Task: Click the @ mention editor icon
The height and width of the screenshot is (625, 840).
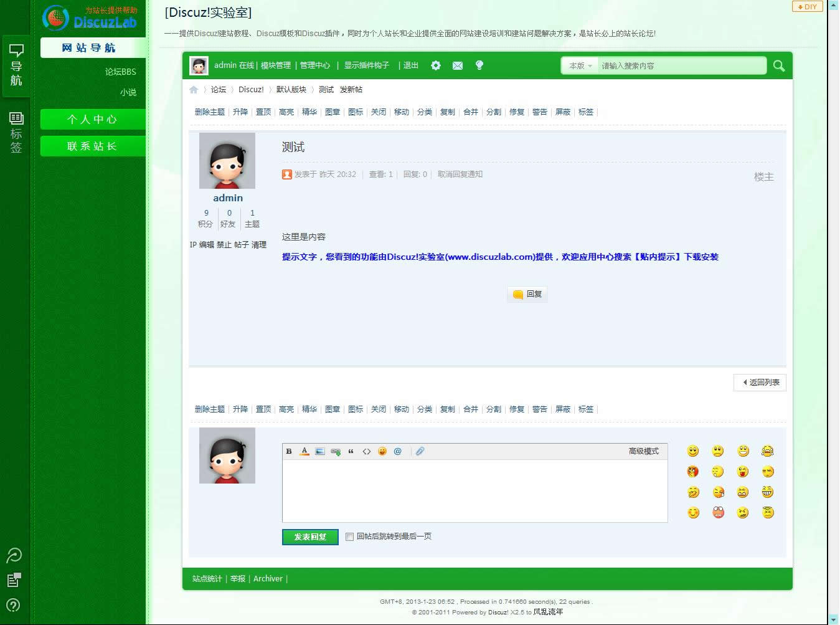Action: 397,451
